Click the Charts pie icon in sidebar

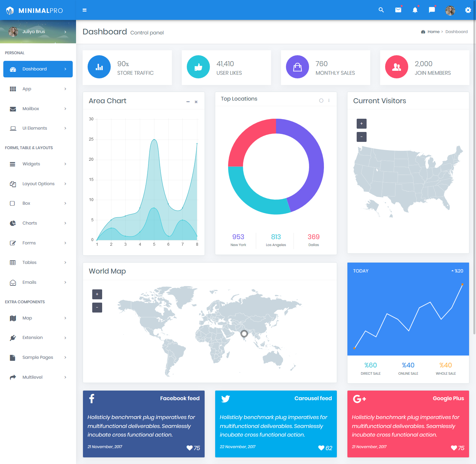[x=13, y=223]
